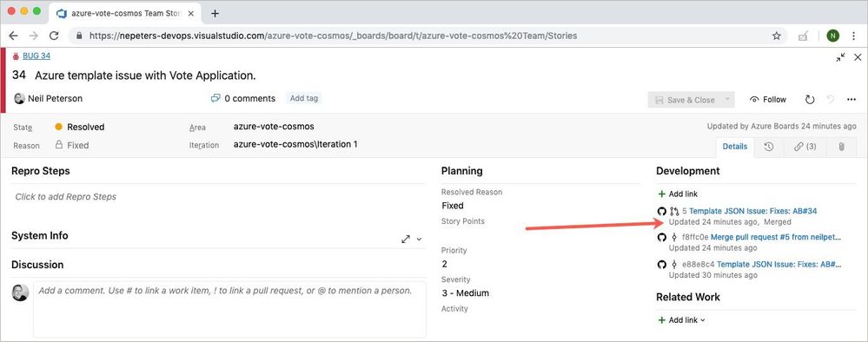The image size is (868, 342).
Task: Exit full screen via collapse arrows
Action: tap(840, 57)
